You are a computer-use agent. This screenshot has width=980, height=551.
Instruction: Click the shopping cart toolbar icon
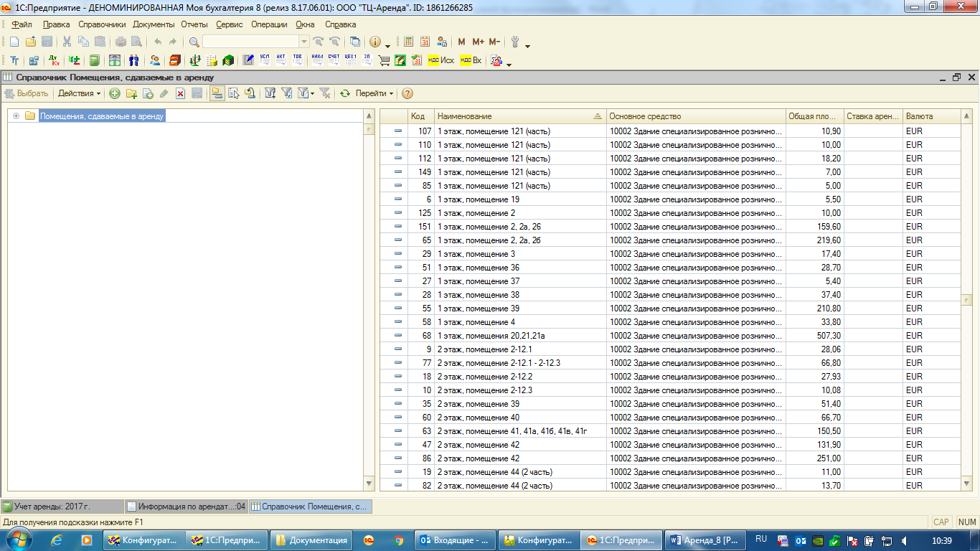[x=384, y=60]
